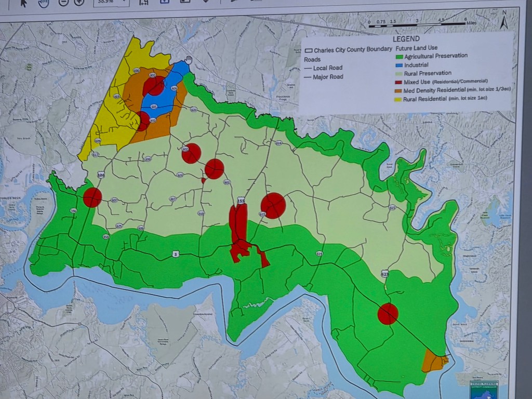Image resolution: width=532 pixels, height=399 pixels.
Task: Click the planning logo in bottom-right corner
Action: pos(484,390)
